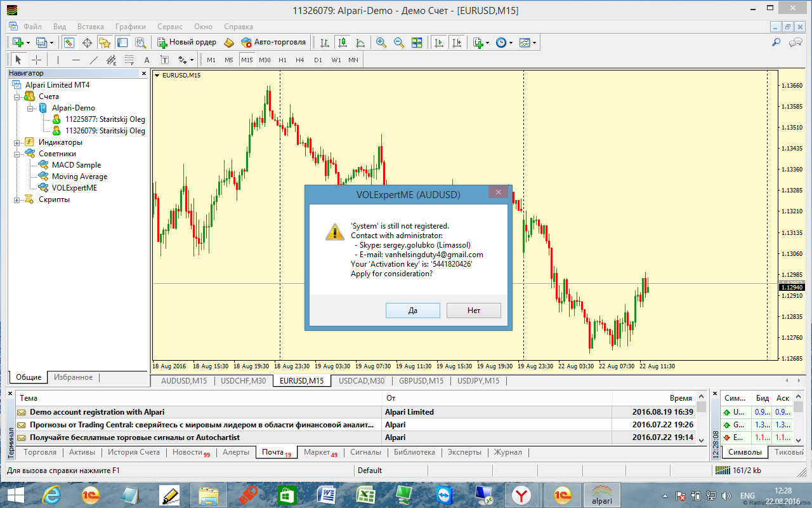Viewport: 812px width, 508px height.
Task: Switch timeframe to M1
Action: click(211, 60)
